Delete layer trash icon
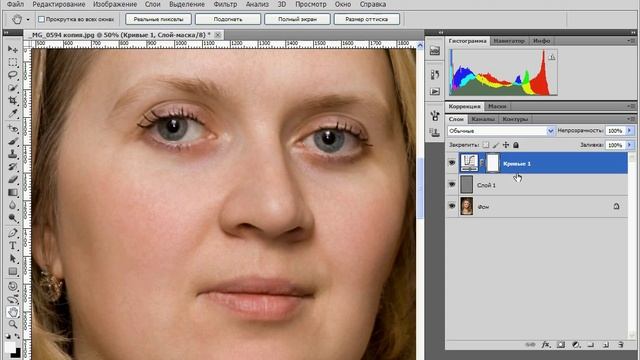 click(621, 345)
